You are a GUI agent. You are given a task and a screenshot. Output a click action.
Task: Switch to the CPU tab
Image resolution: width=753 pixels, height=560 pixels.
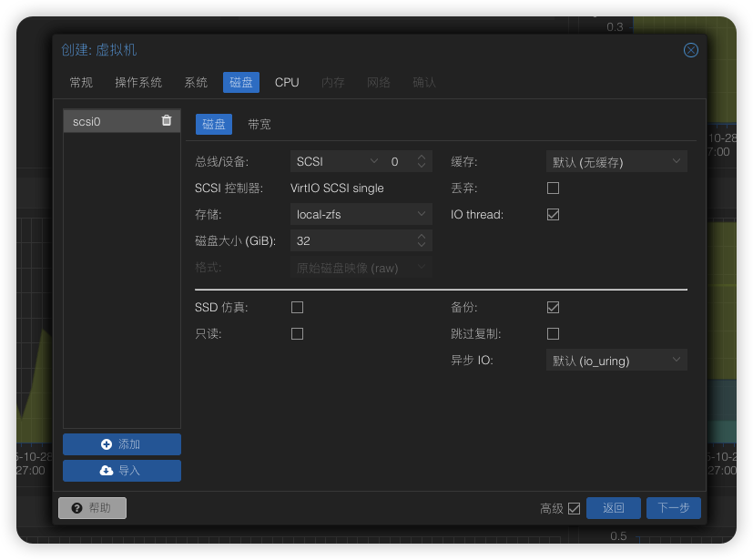287,82
